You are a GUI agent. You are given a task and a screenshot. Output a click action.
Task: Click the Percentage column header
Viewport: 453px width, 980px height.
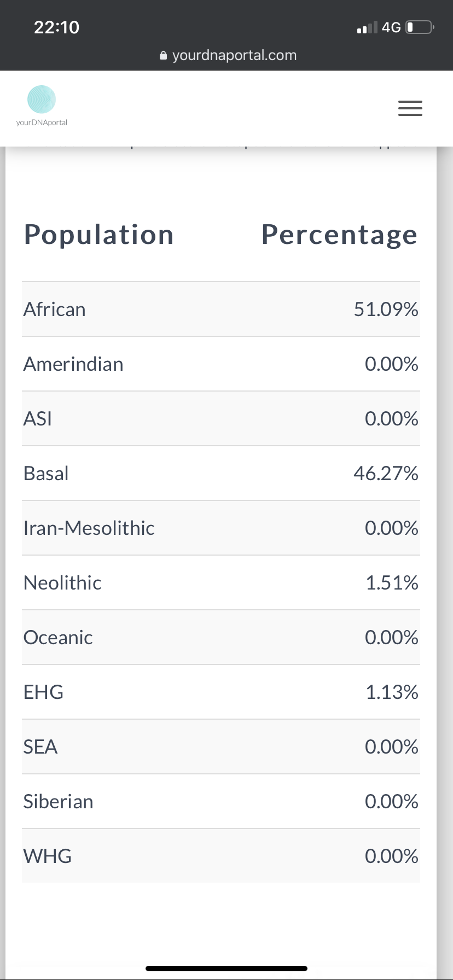pyautogui.click(x=340, y=235)
